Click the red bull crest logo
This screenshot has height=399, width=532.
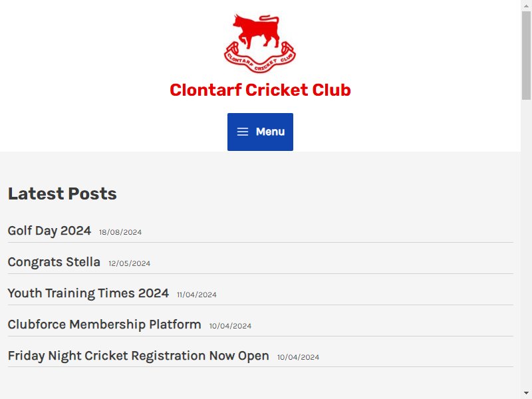click(x=260, y=43)
